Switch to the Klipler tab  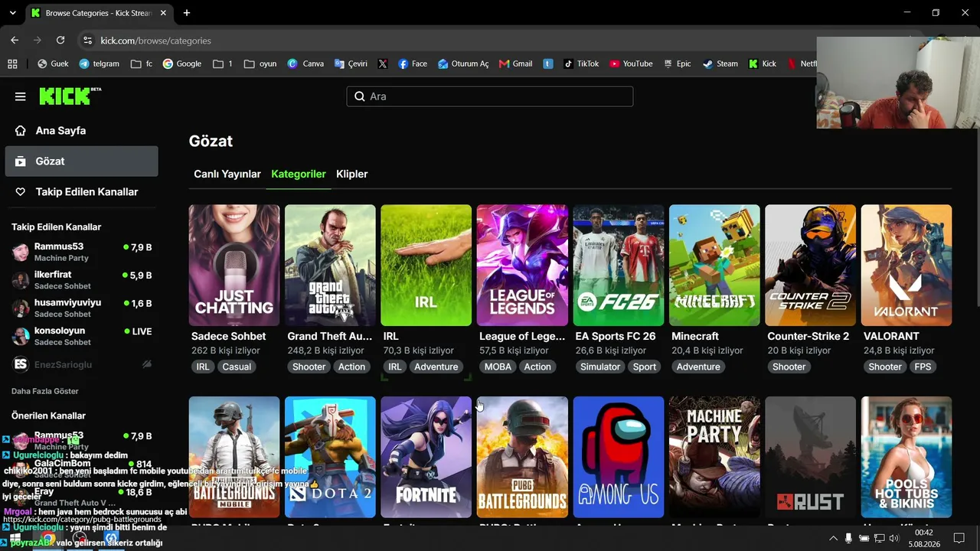[x=352, y=174]
